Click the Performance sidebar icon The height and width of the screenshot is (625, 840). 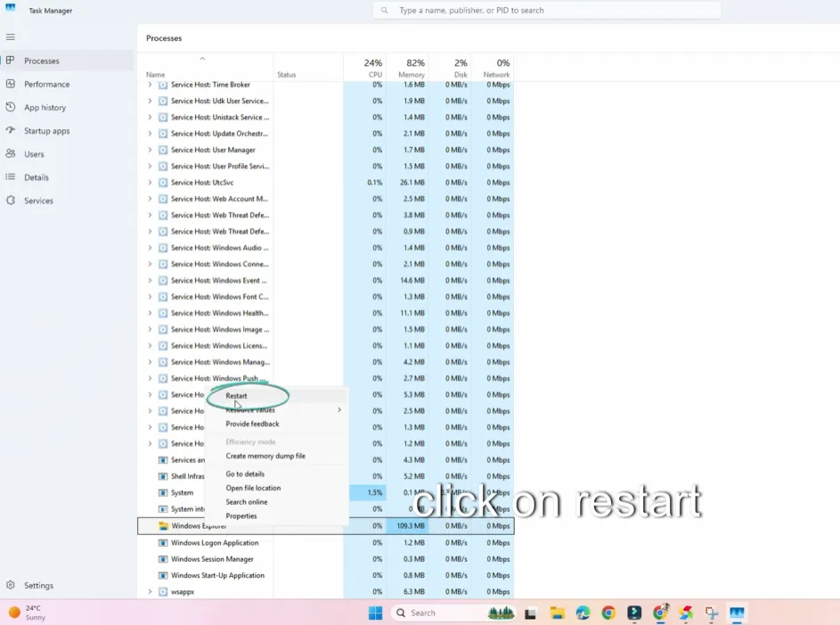pyautogui.click(x=10, y=84)
